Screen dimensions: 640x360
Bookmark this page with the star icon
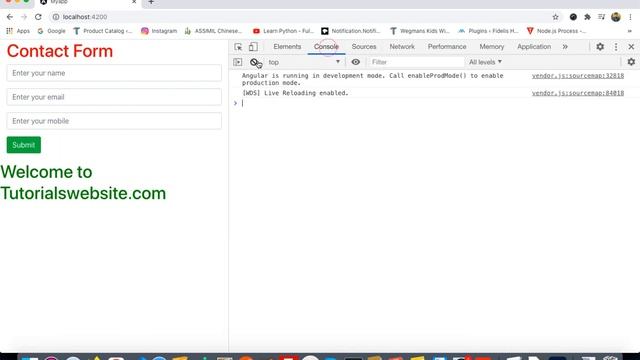tap(556, 17)
